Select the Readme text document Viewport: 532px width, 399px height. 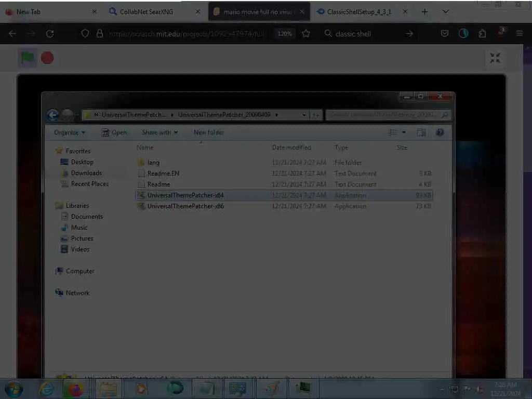point(284,184)
